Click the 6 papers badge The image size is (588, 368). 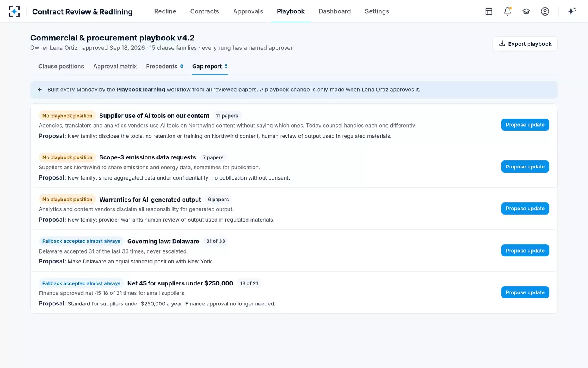tap(218, 200)
